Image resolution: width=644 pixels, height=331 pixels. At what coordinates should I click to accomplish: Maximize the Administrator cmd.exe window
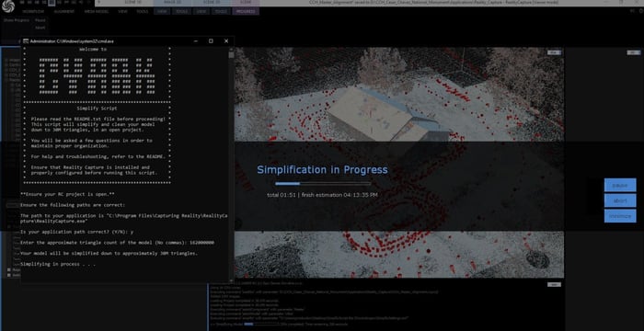pos(211,41)
